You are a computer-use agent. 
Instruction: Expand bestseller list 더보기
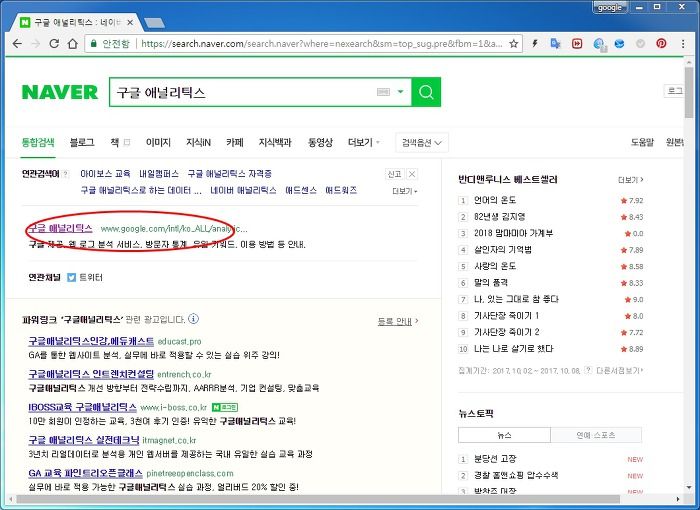[x=630, y=180]
